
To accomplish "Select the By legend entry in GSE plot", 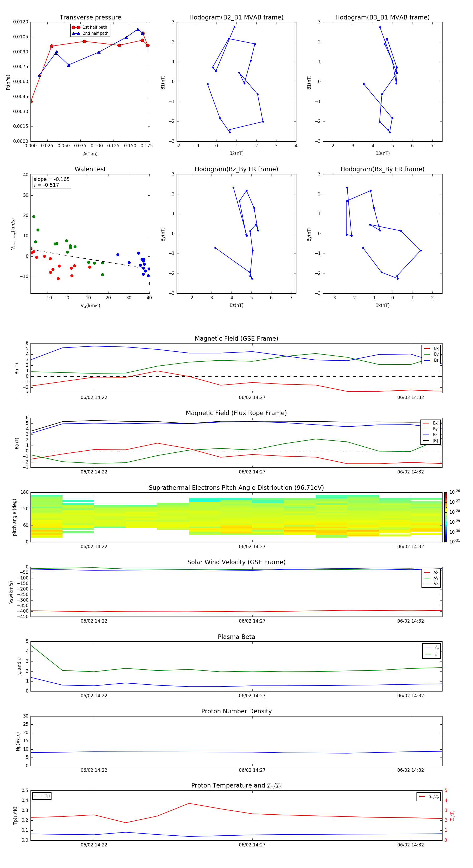I will pos(431,354).
